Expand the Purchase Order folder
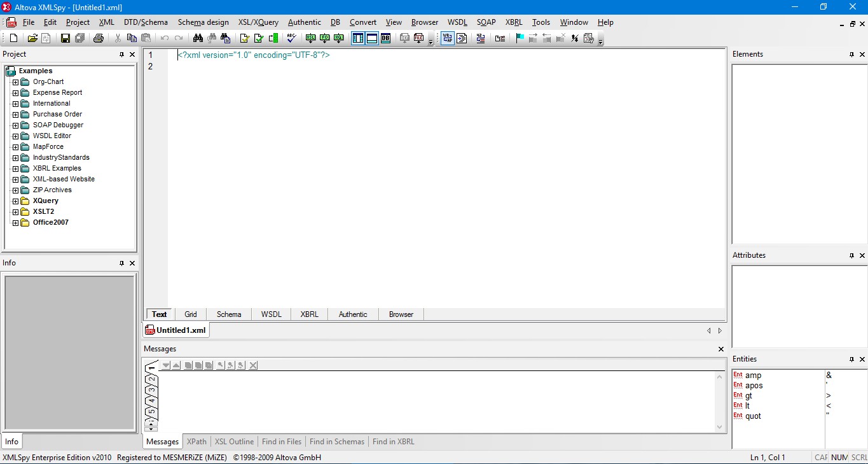The width and height of the screenshot is (868, 464). click(x=16, y=115)
